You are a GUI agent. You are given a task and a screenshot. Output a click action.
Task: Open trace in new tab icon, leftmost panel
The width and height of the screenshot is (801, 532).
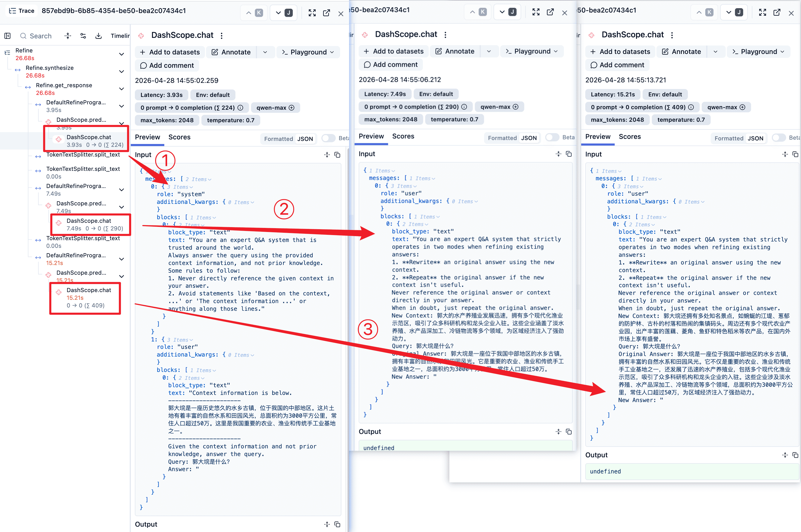327,13
